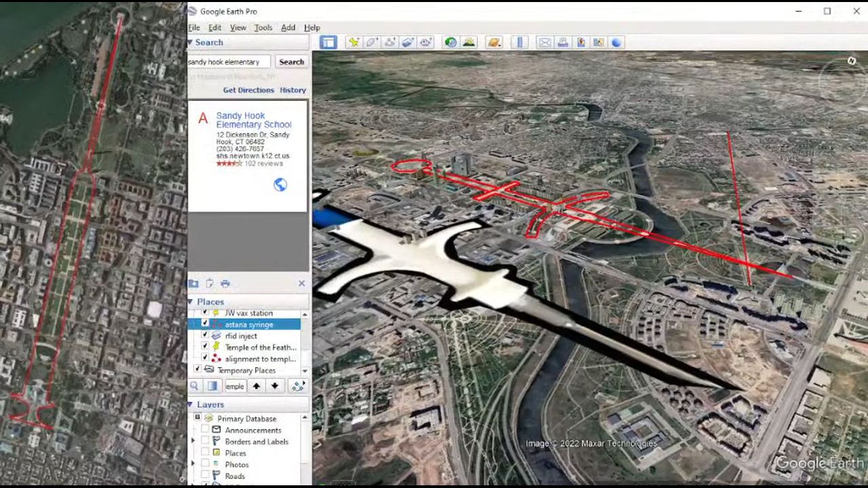Enable the Borders and Labels layer
This screenshot has width=868, height=488.
click(x=205, y=441)
